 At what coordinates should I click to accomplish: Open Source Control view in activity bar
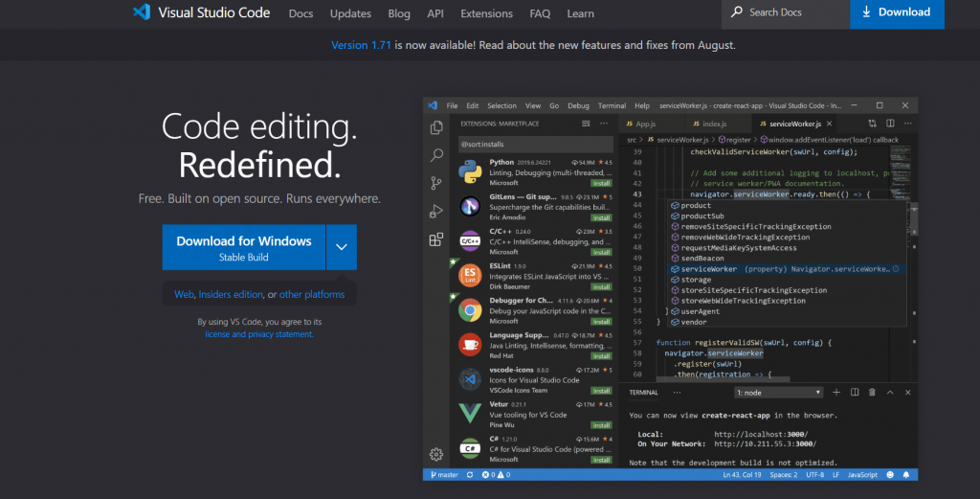tap(436, 183)
